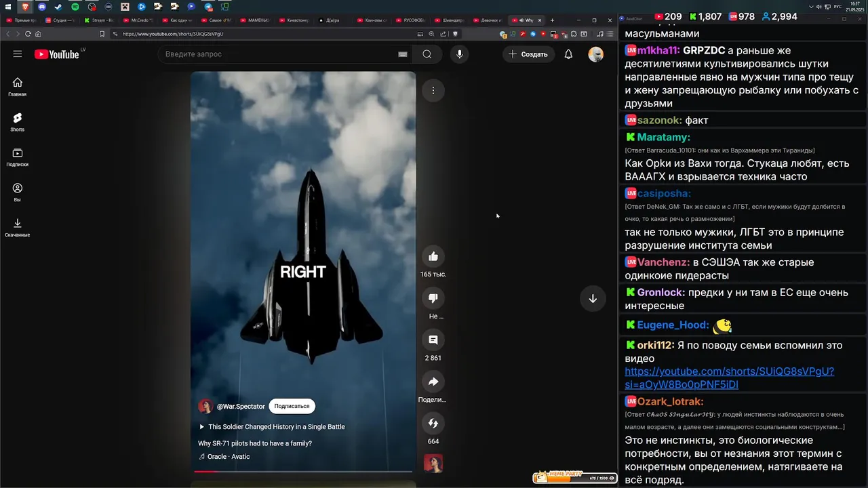Open the Brave Shields lion icon
This screenshot has width=868, height=488.
455,34
